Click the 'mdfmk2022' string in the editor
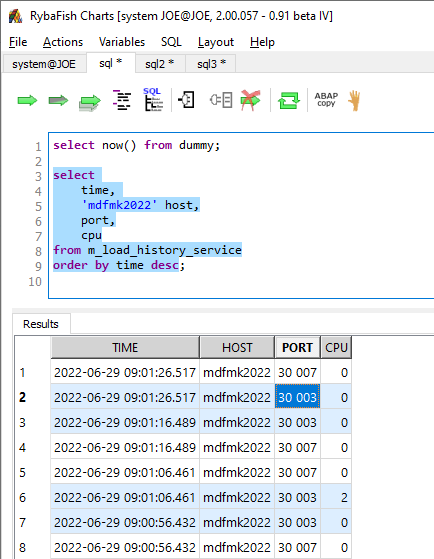 (x=119, y=205)
